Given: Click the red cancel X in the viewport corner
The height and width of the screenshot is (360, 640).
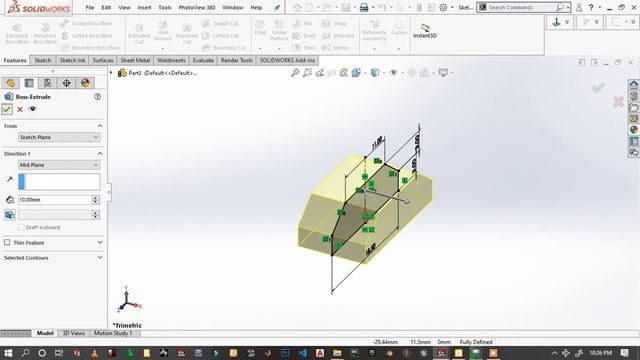Looking at the screenshot, I should tap(618, 102).
